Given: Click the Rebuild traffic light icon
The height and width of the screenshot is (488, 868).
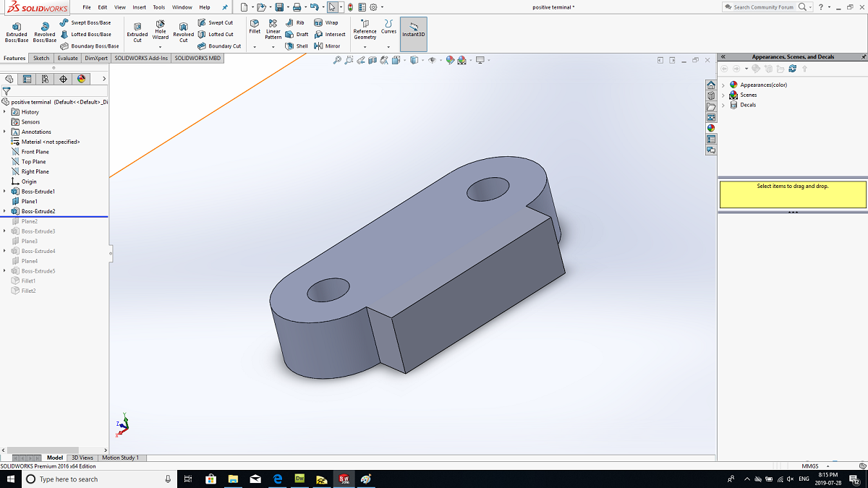Looking at the screenshot, I should point(351,7).
